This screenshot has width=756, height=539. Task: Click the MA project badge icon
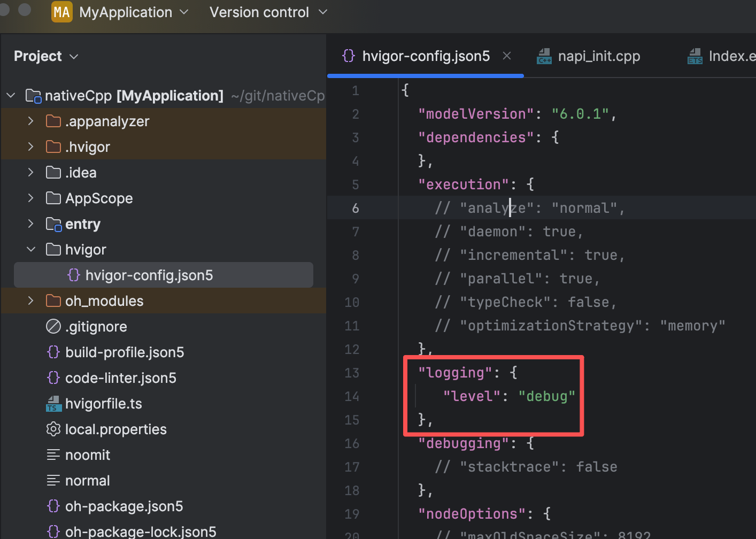(x=61, y=12)
